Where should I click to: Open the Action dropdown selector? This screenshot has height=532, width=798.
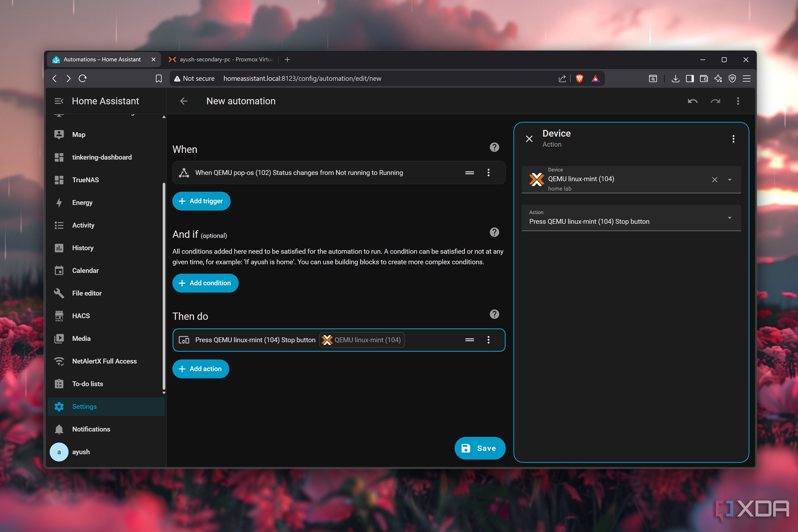point(631,218)
